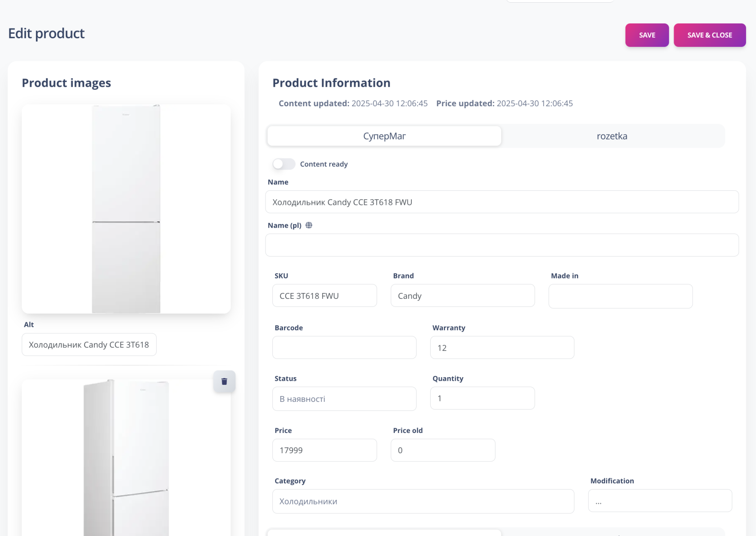The image size is (756, 536).
Task: Click the Brand field containing Candy
Action: pyautogui.click(x=463, y=296)
